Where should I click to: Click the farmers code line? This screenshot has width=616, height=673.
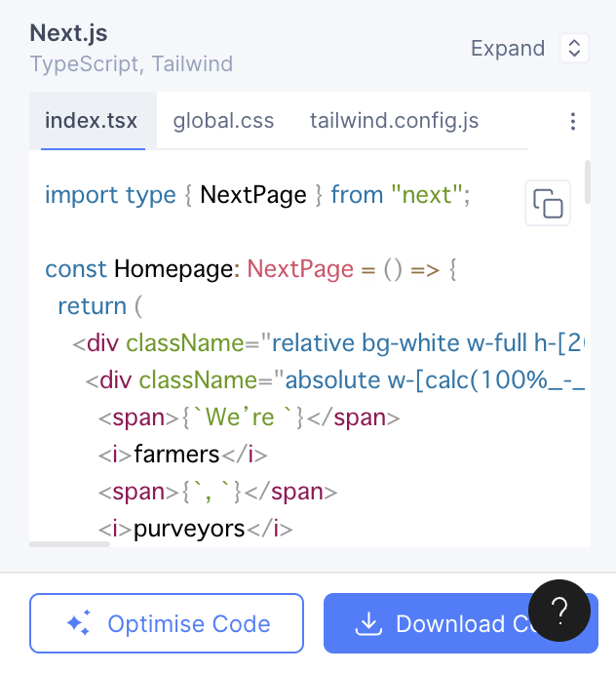tap(182, 455)
